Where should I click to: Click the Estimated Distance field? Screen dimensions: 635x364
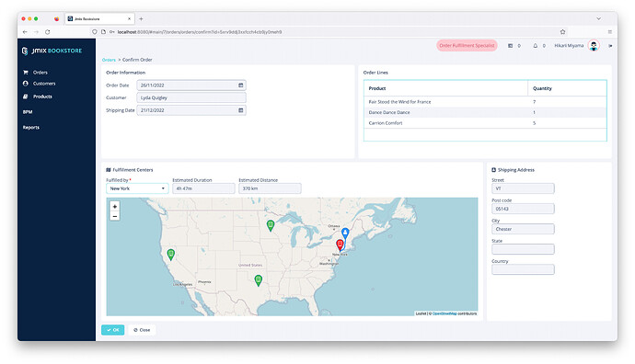coord(270,188)
